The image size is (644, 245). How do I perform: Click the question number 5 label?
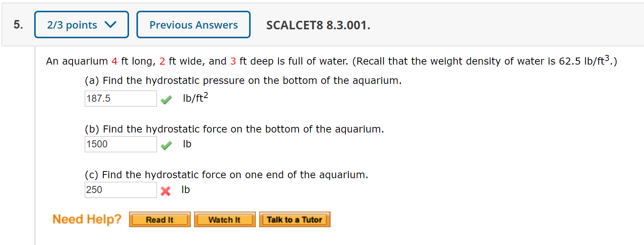[x=18, y=24]
